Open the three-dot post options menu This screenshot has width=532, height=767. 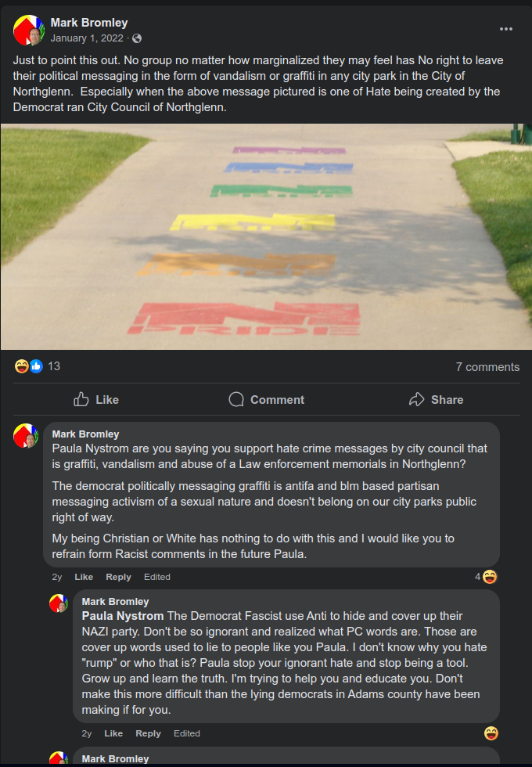point(506,30)
